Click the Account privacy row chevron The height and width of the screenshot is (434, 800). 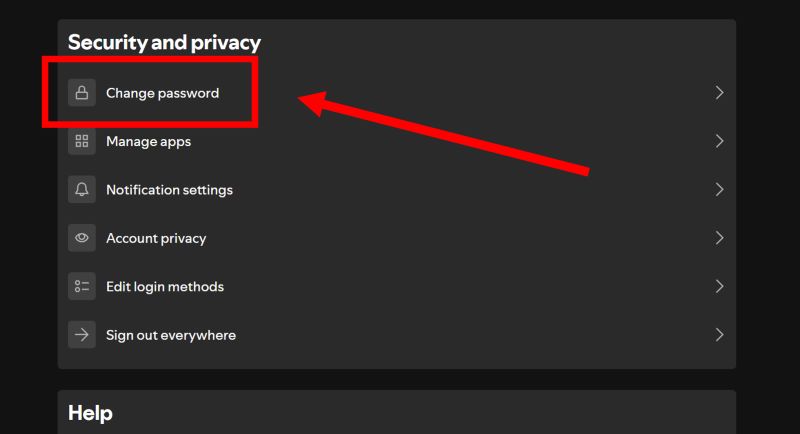[719, 238]
